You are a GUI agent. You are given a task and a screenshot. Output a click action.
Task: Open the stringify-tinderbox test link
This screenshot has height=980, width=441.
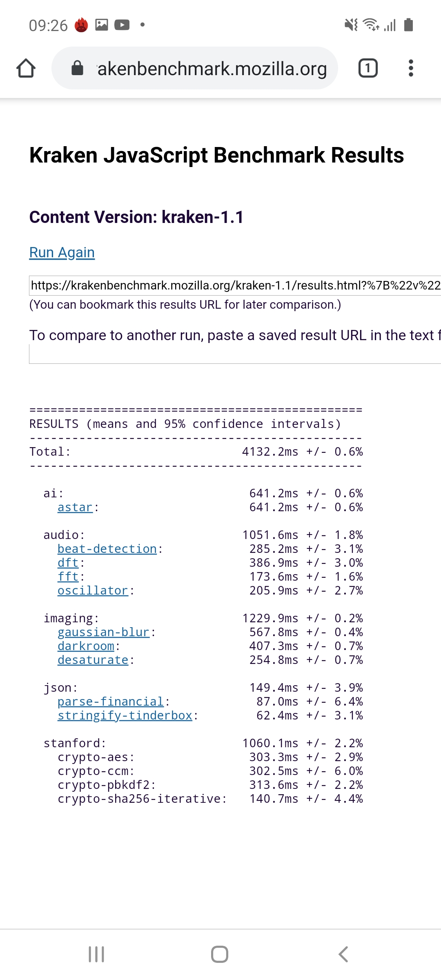[125, 715]
